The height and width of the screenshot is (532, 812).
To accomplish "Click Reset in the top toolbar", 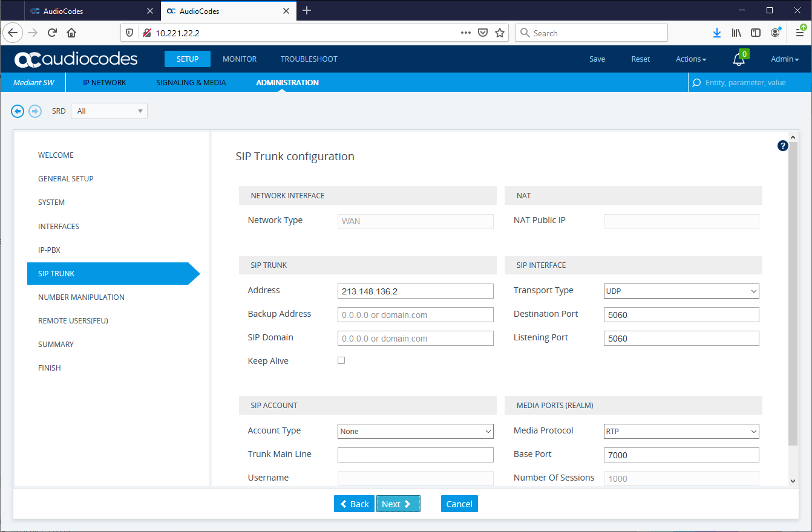I will pos(641,59).
